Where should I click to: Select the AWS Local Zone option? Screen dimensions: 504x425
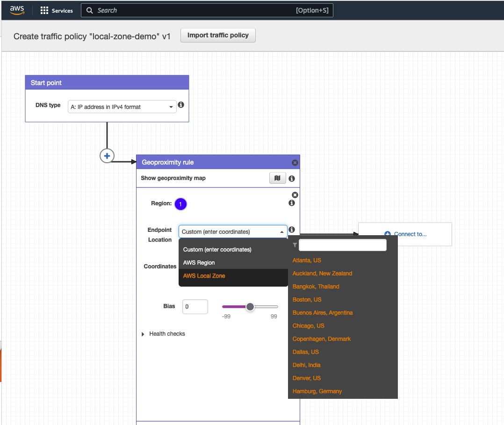204,275
